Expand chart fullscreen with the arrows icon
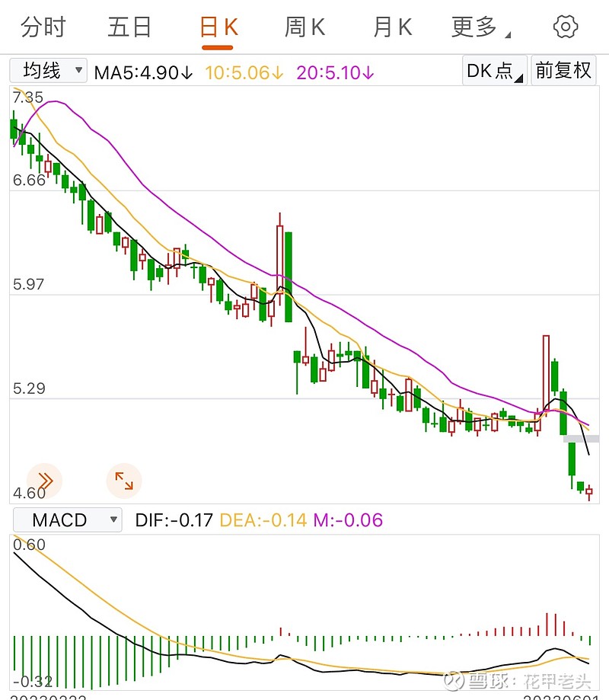This screenshot has width=609, height=700. click(x=124, y=480)
